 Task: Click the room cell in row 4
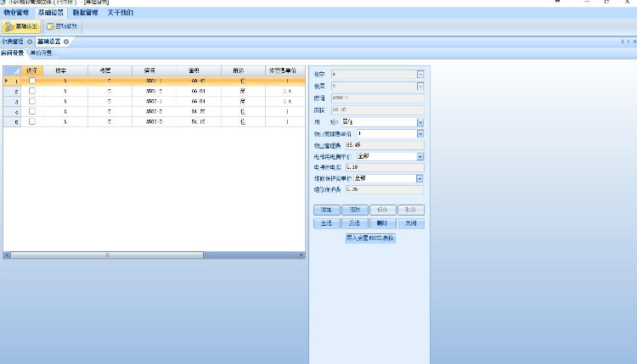(x=154, y=112)
